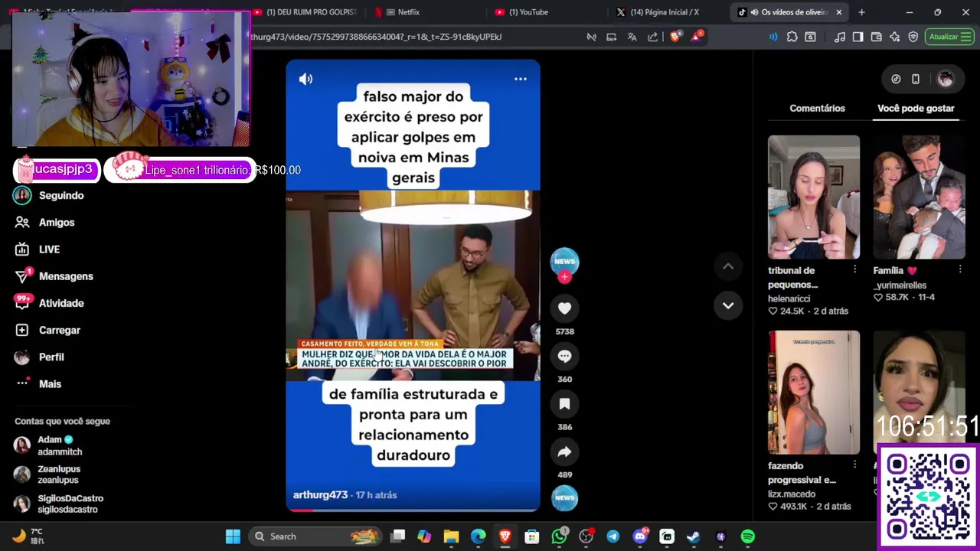This screenshot has height=551, width=980.
Task: Open Steam from the taskbar
Action: point(694,536)
